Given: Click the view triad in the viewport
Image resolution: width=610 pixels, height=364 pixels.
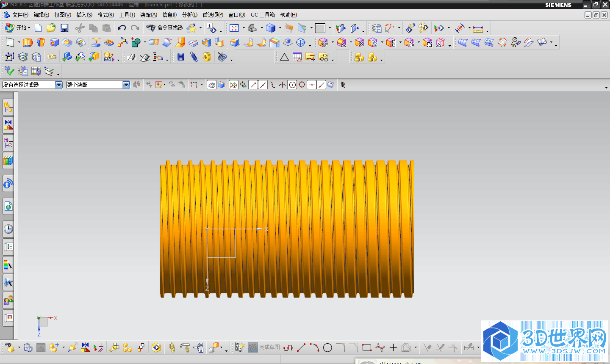Looking at the screenshot, I should (x=46, y=325).
